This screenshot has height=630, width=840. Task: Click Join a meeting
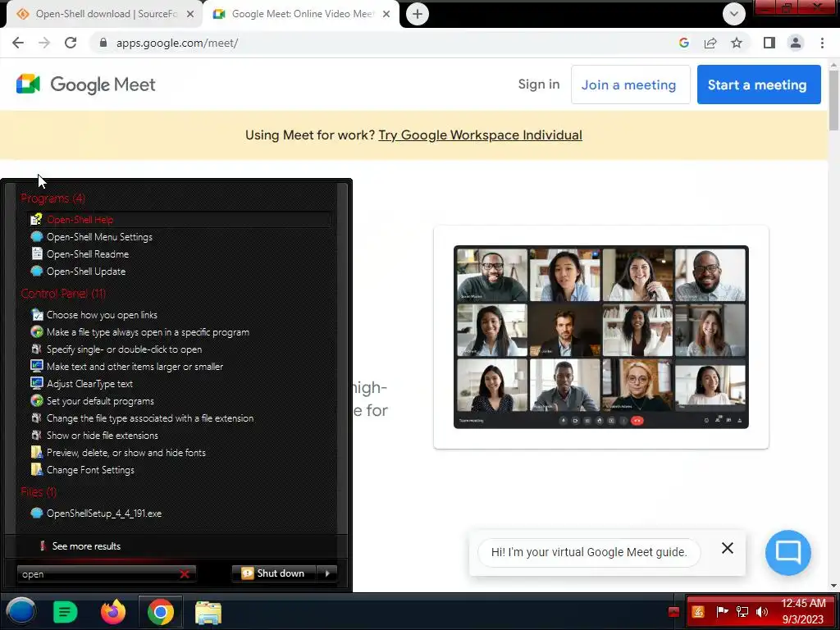(630, 84)
